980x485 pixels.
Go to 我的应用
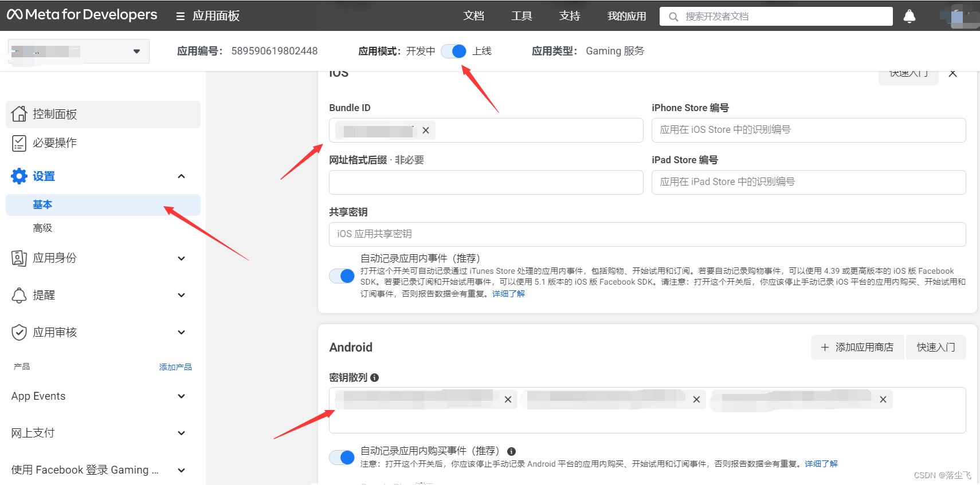(626, 16)
